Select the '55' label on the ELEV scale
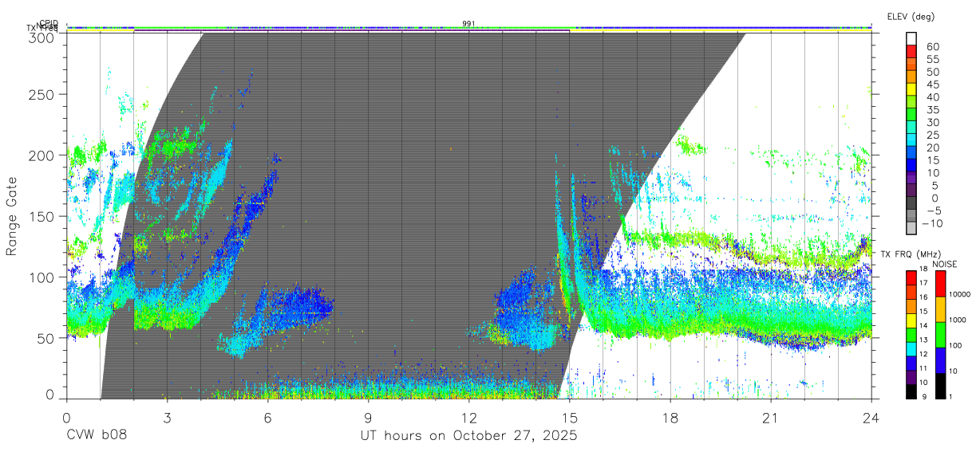The width and height of the screenshot is (980, 452). [x=932, y=60]
